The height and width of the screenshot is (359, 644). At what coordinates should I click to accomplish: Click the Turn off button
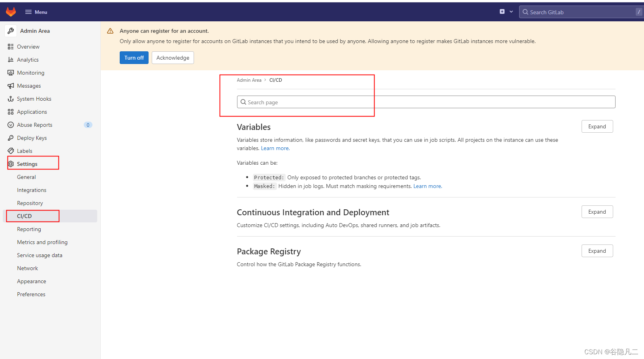[134, 57]
